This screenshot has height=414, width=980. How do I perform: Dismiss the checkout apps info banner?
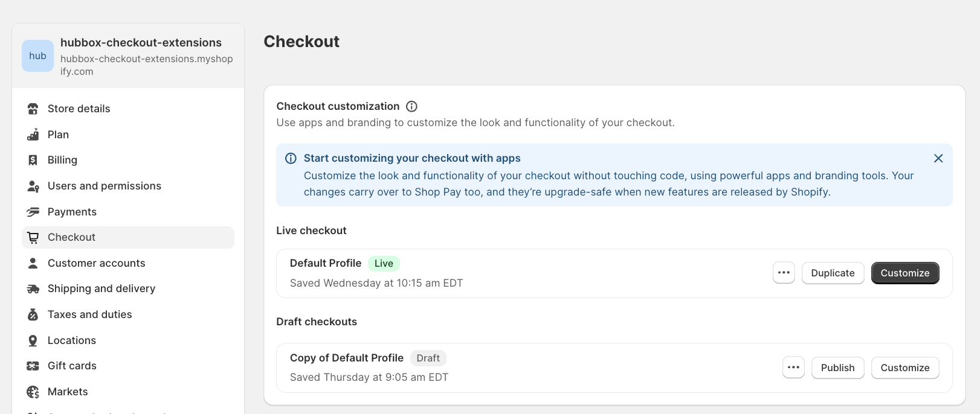(938, 158)
